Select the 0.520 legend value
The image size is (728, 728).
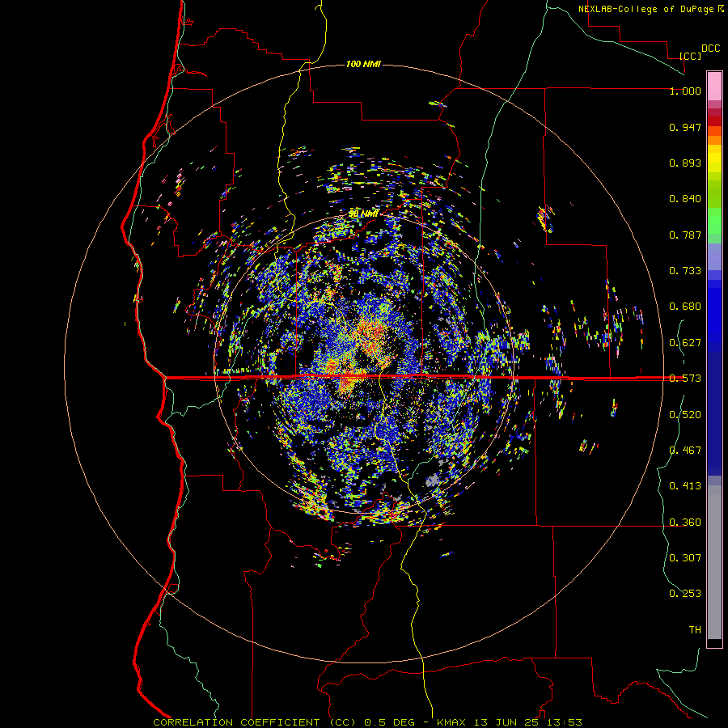coord(685,415)
